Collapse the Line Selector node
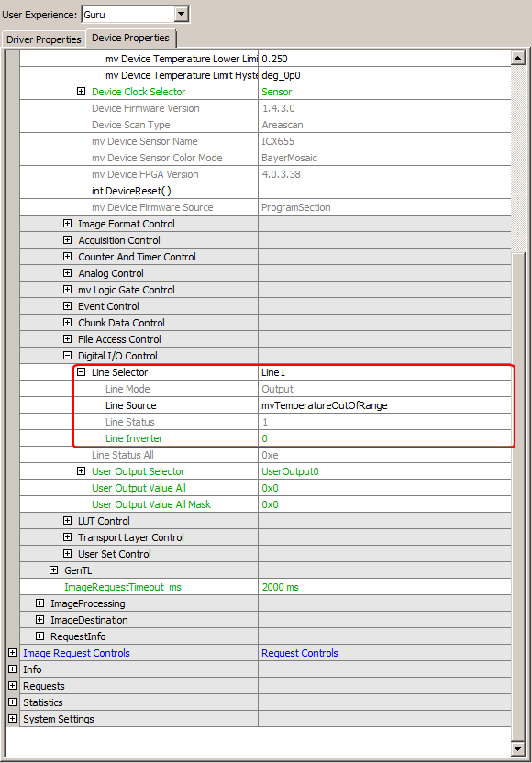Image resolution: width=532 pixels, height=763 pixels. [82, 372]
